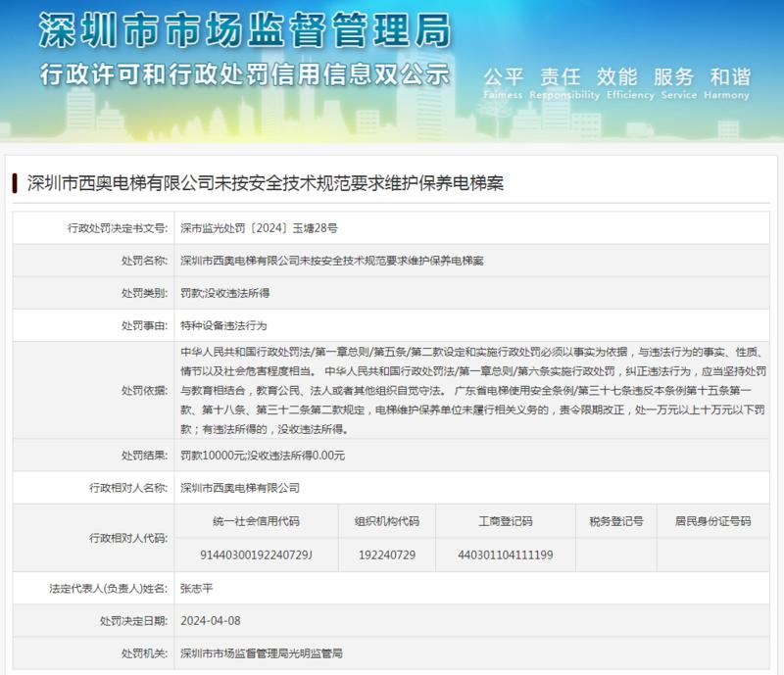
Task: Click the 行政相对人名称 label
Action: (x=128, y=488)
